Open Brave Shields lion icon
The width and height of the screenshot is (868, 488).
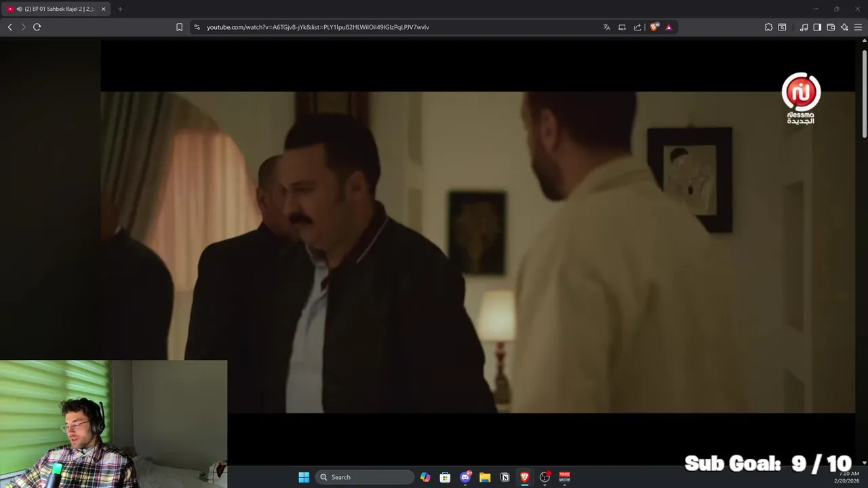(x=654, y=27)
